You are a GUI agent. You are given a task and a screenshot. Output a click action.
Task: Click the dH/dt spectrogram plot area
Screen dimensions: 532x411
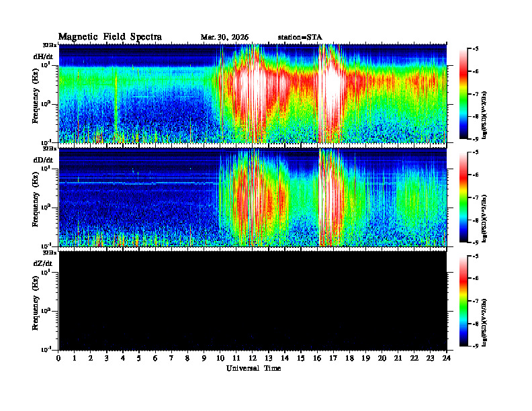[253, 93]
